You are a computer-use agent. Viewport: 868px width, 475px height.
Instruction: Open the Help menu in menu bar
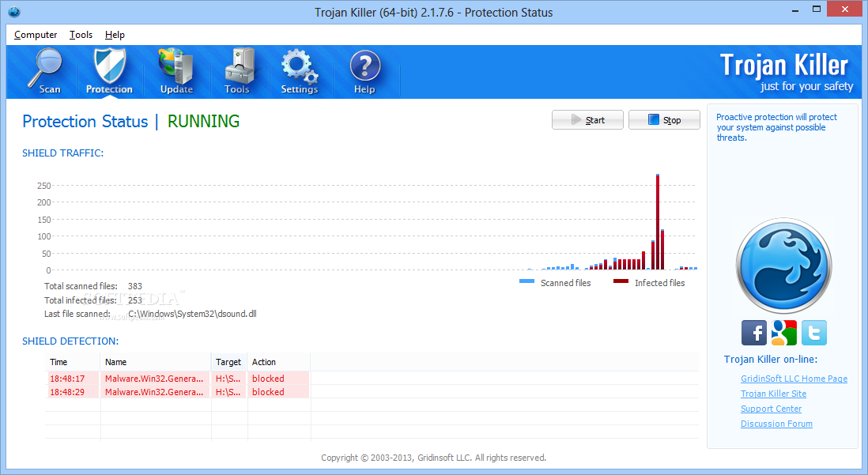(115, 34)
